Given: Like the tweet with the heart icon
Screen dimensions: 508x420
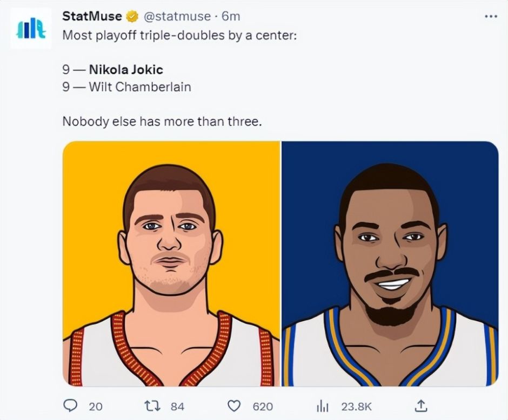Looking at the screenshot, I should (233, 405).
